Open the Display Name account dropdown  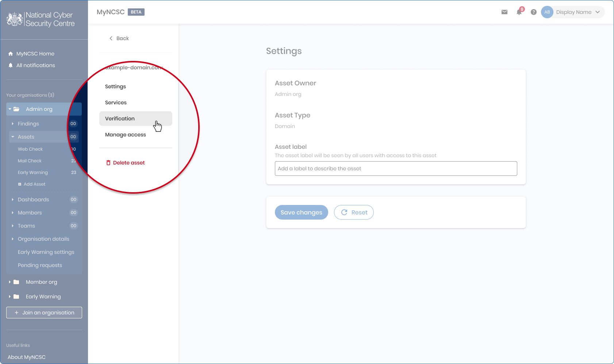click(x=573, y=12)
